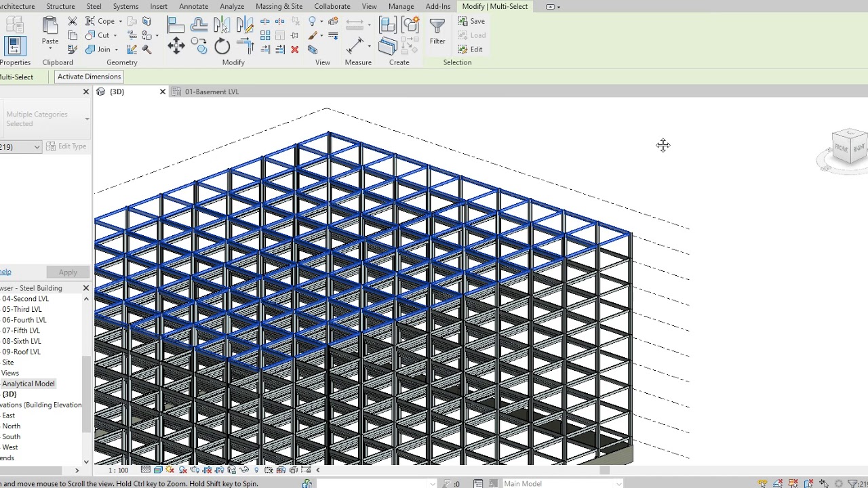Click the FRONT face of ViewCube
This screenshot has width=868, height=488.
coord(841,148)
